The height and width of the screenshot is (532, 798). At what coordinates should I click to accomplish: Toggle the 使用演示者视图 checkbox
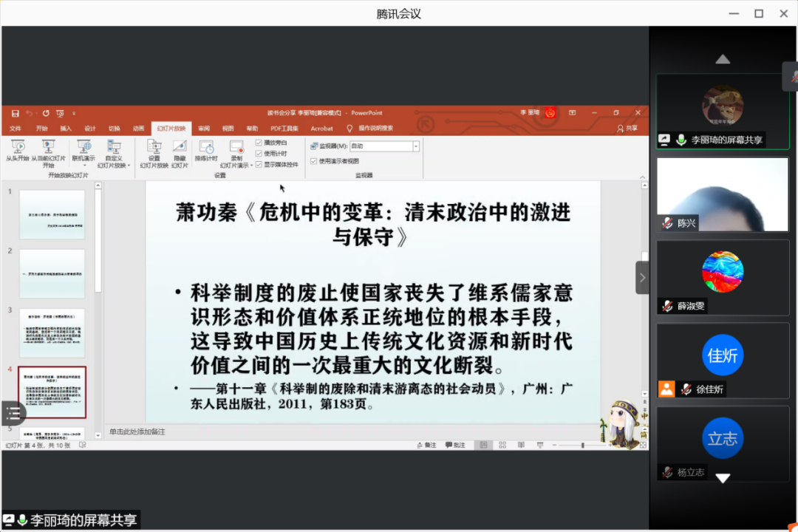click(x=313, y=161)
